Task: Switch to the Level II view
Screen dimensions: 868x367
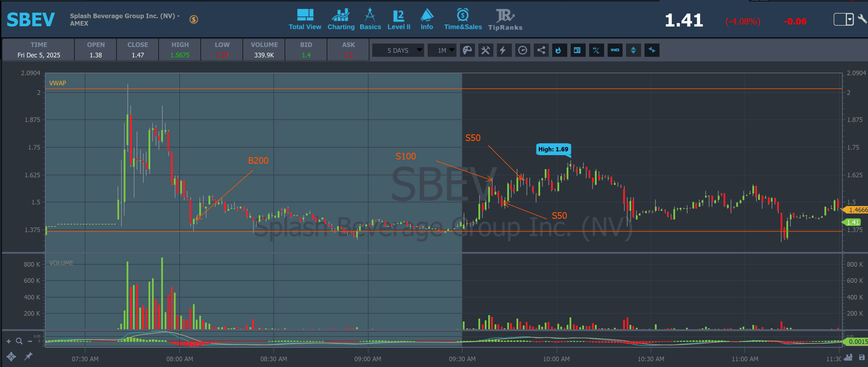Action: (x=399, y=20)
